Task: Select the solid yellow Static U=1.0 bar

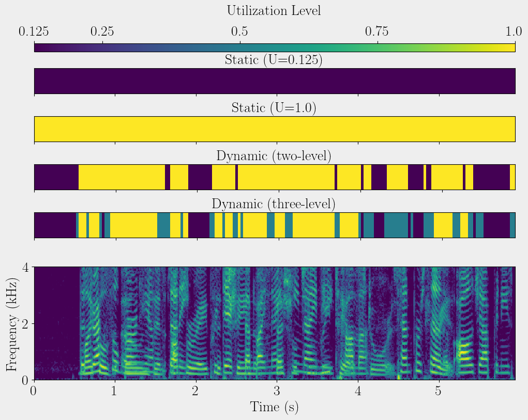Action: (x=274, y=129)
